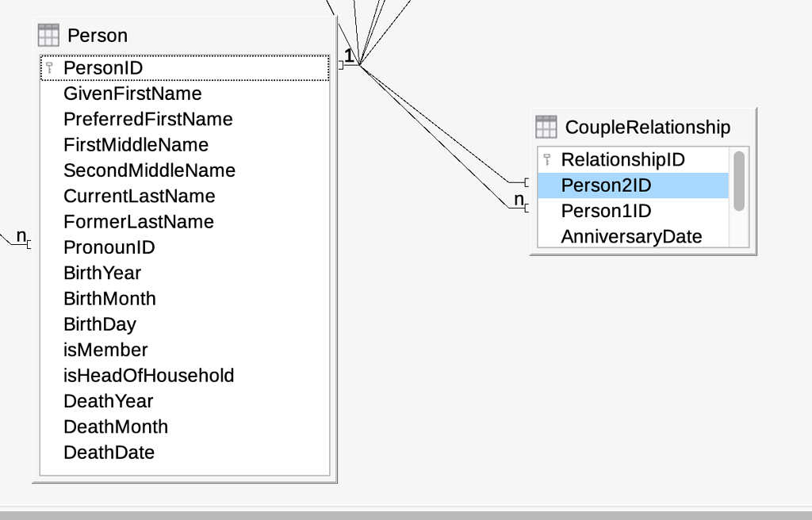
Task: Click the Person table icon
Action: pyautogui.click(x=48, y=36)
